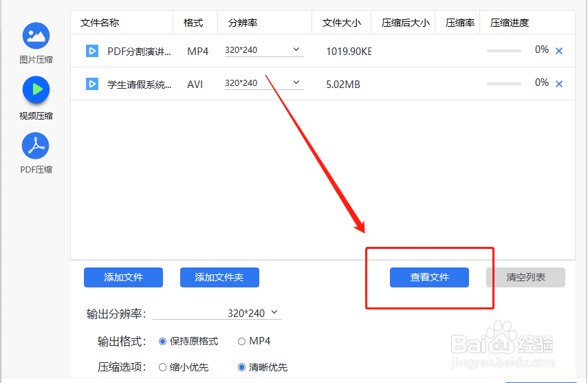The width and height of the screenshot is (588, 383).
Task: Open resolution dropdown for the MP4 file
Action: (264, 50)
